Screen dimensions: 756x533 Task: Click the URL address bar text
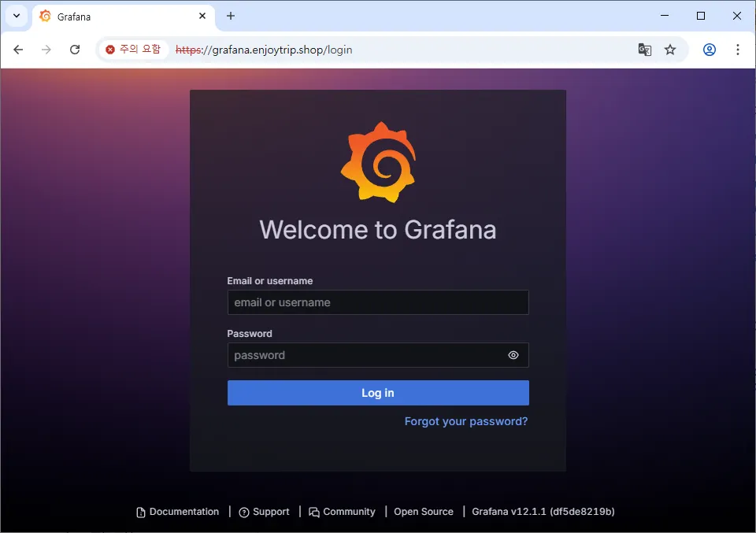(265, 50)
